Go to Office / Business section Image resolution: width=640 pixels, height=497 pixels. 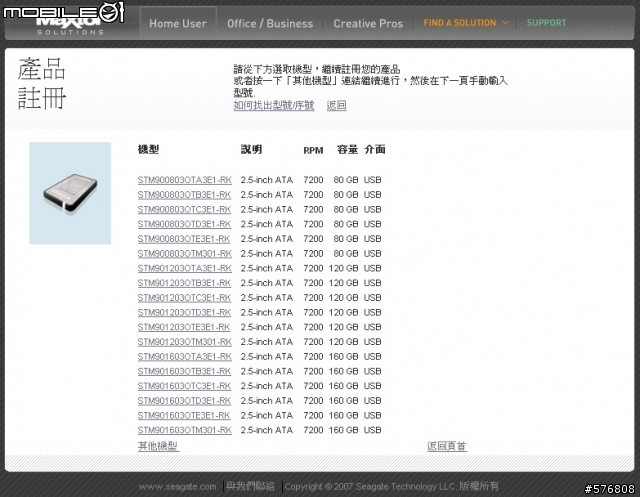270,24
